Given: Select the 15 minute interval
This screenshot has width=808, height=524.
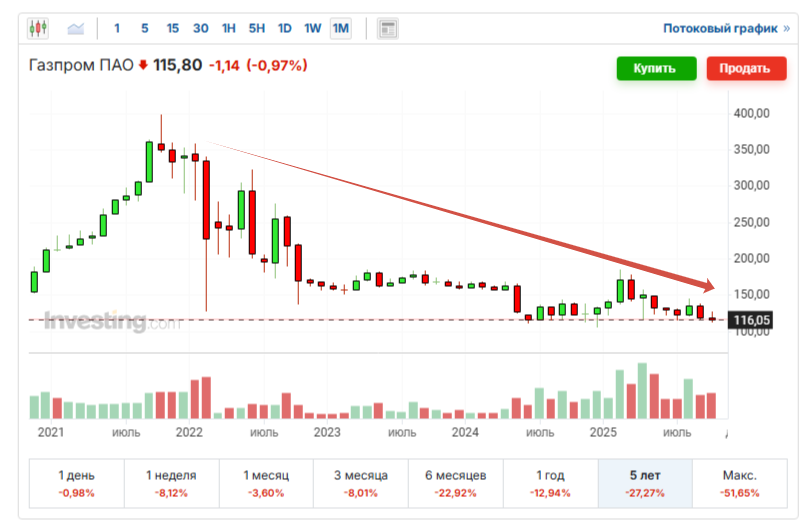Looking at the screenshot, I should click(x=173, y=28).
